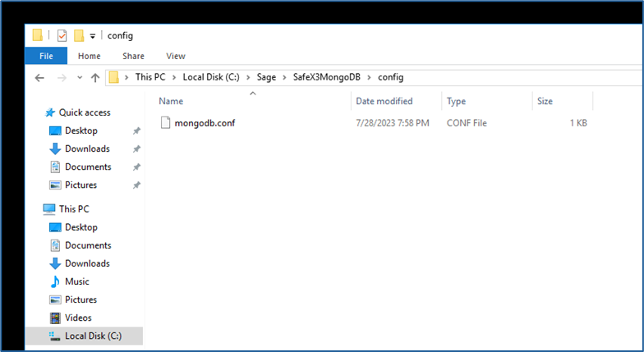
Task: Click chevron after SafeX3MongoDB in address bar
Action: pyautogui.click(x=370, y=77)
